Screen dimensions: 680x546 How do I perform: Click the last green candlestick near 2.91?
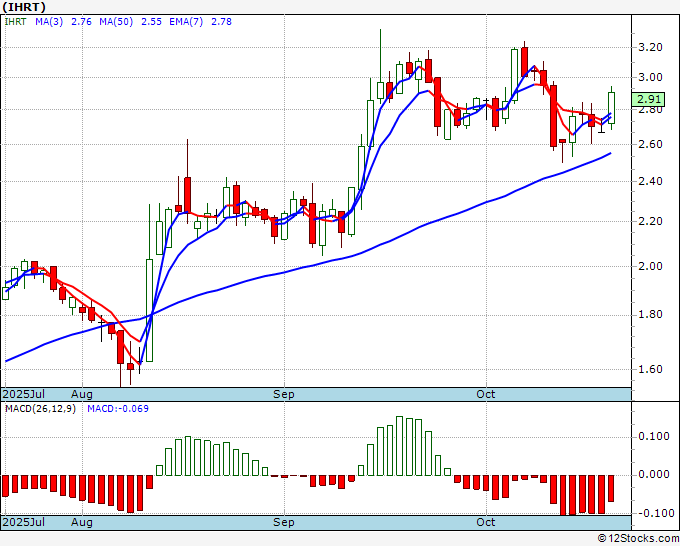pyautogui.click(x=611, y=108)
